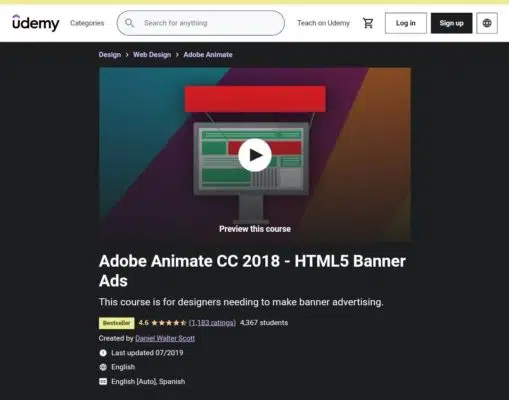Click the 4.6 rating number
The width and height of the screenshot is (509, 400).
pos(144,323)
